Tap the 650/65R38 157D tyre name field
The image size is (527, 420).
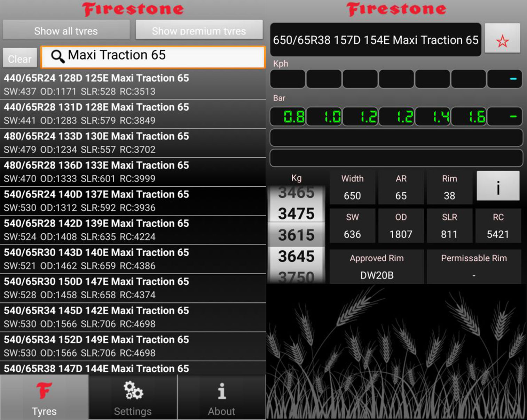pyautogui.click(x=376, y=40)
